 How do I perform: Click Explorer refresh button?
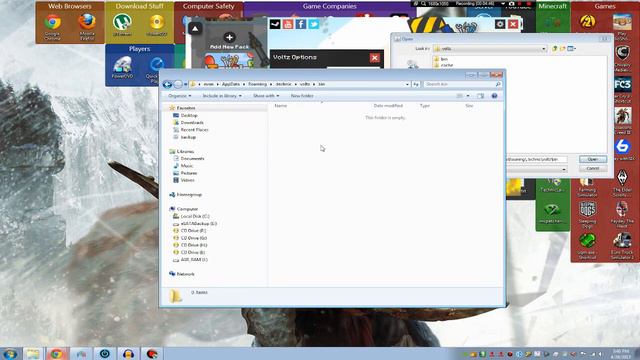point(416,84)
